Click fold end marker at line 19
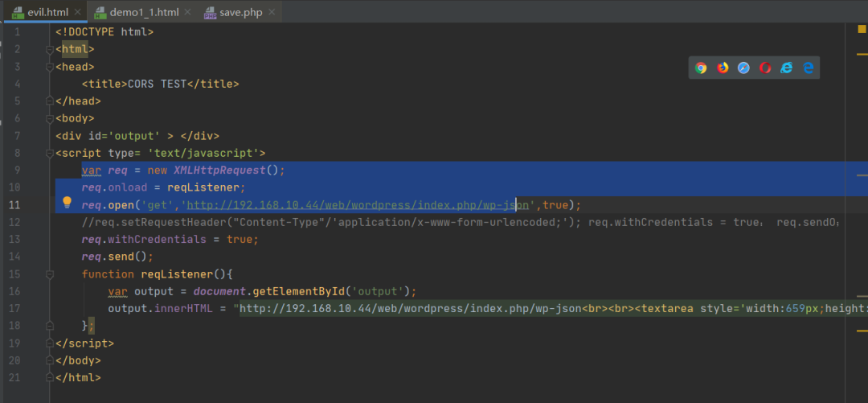 pos(50,343)
